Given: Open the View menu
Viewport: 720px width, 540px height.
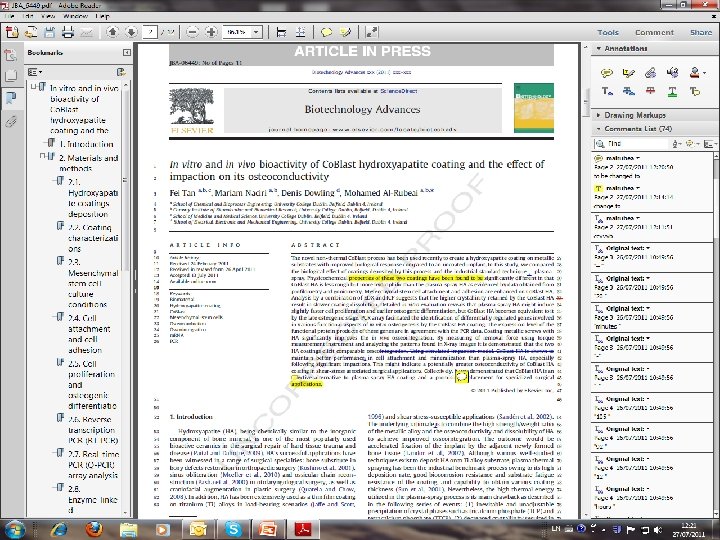Looking at the screenshot, I should pos(48,16).
